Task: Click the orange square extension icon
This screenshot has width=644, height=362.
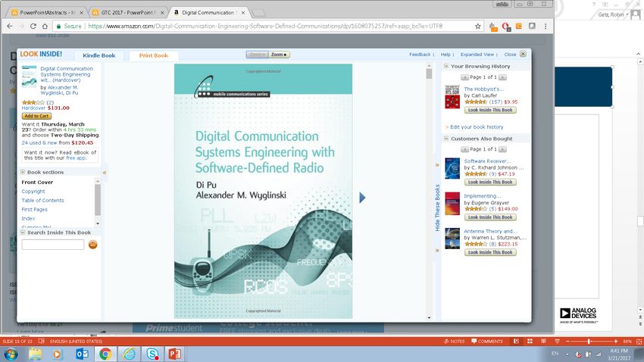Action: pos(519,26)
